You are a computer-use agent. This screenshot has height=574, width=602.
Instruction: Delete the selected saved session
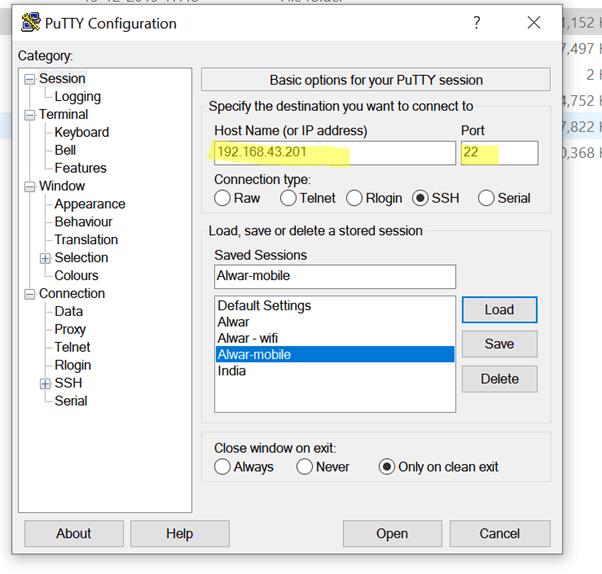[499, 379]
